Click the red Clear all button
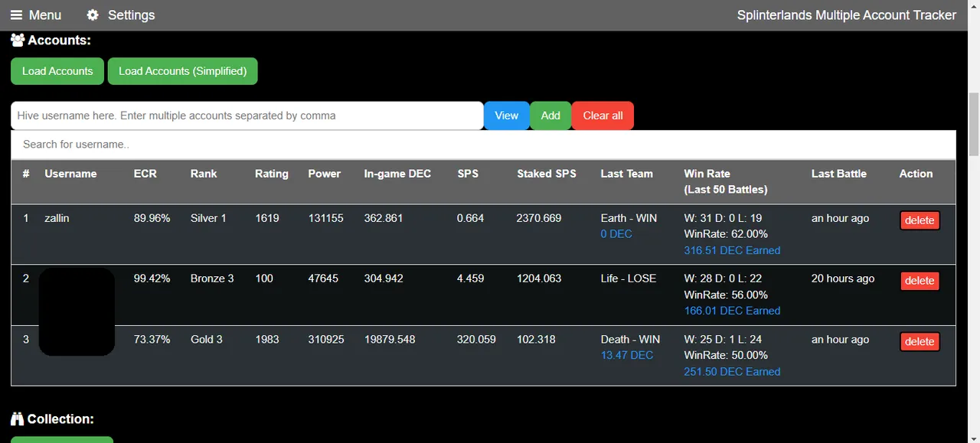980x443 pixels. coord(603,116)
